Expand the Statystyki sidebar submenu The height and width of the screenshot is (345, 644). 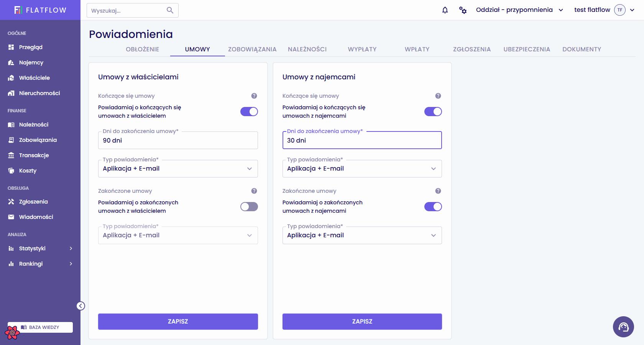pos(40,248)
